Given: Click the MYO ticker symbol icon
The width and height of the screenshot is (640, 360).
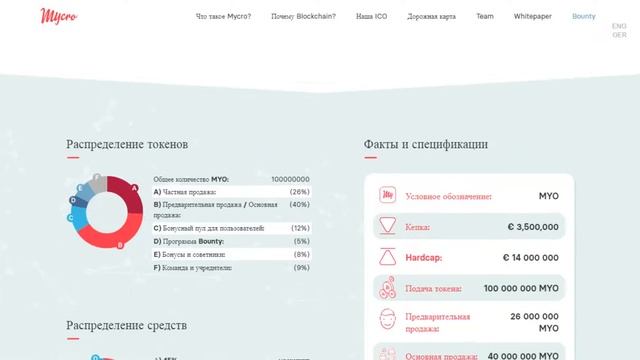Looking at the screenshot, I should [387, 195].
